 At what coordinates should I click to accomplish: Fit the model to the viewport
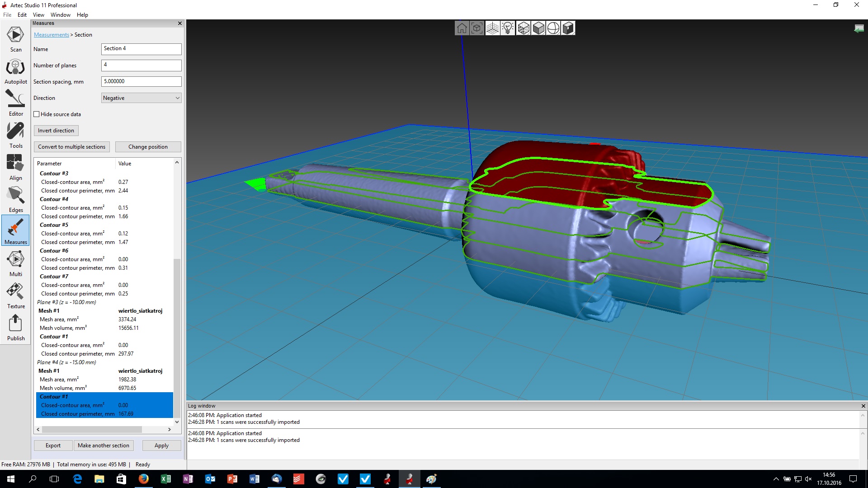pyautogui.click(x=477, y=28)
